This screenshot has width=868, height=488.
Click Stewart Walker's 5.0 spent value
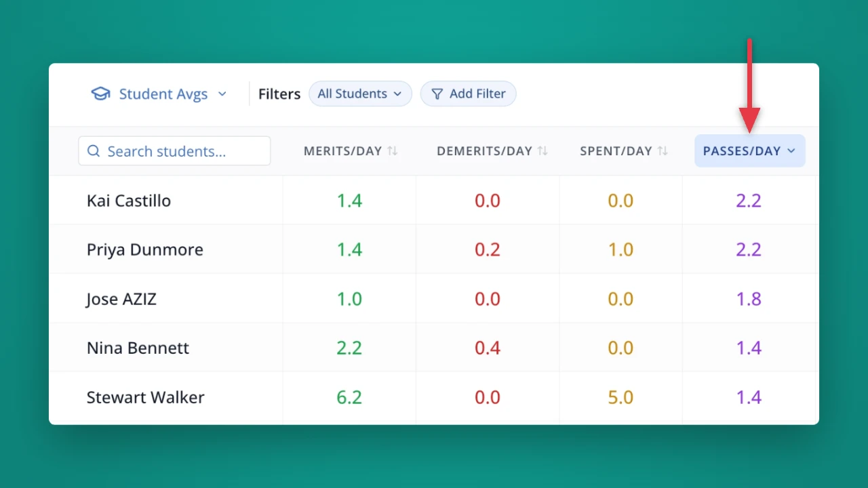(x=620, y=397)
